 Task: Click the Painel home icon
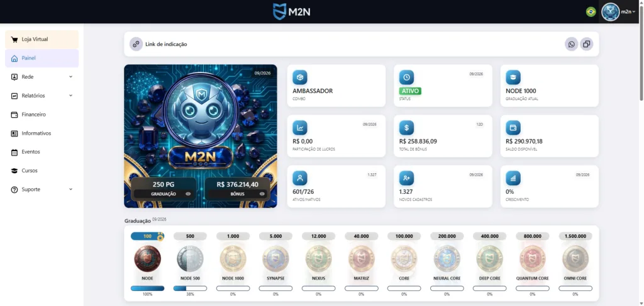click(x=14, y=59)
